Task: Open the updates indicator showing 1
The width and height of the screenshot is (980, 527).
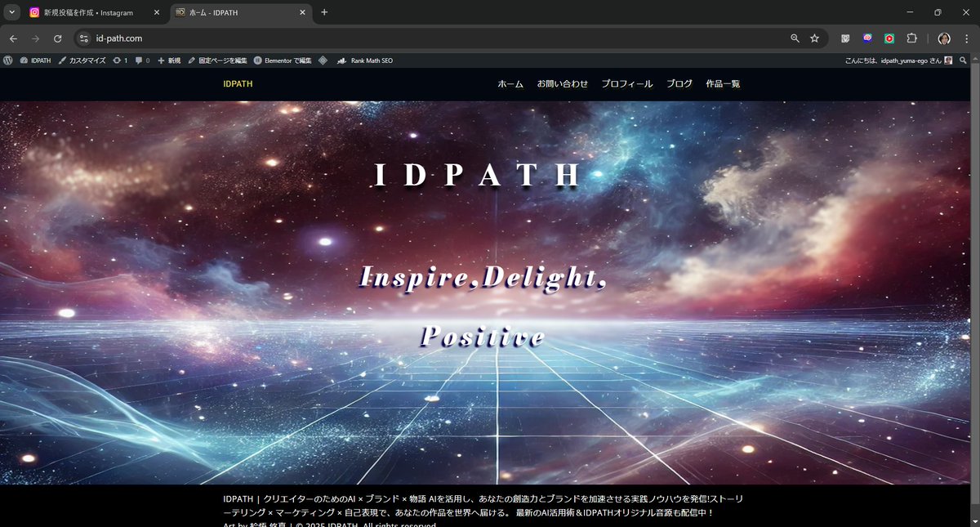Action: tap(120, 60)
